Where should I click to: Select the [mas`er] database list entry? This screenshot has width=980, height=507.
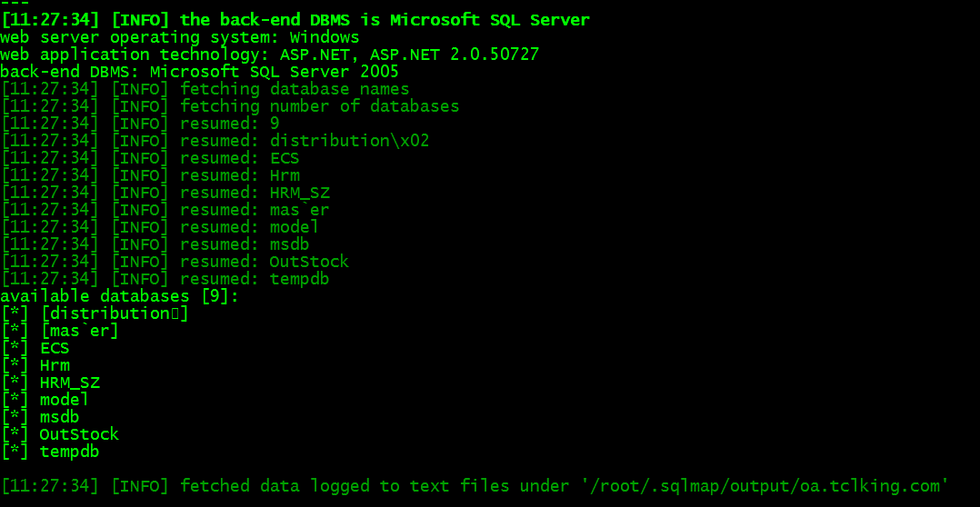coord(60,331)
